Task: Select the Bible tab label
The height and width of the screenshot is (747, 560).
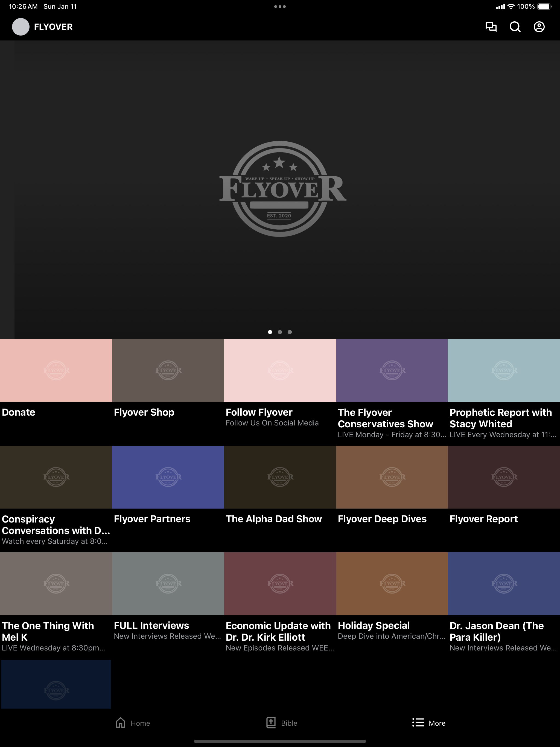Action: (x=289, y=723)
